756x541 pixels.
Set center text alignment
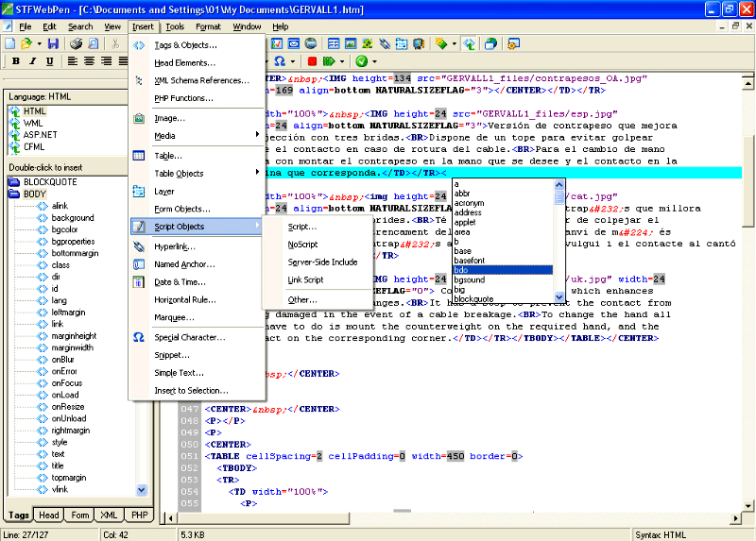tap(89, 61)
